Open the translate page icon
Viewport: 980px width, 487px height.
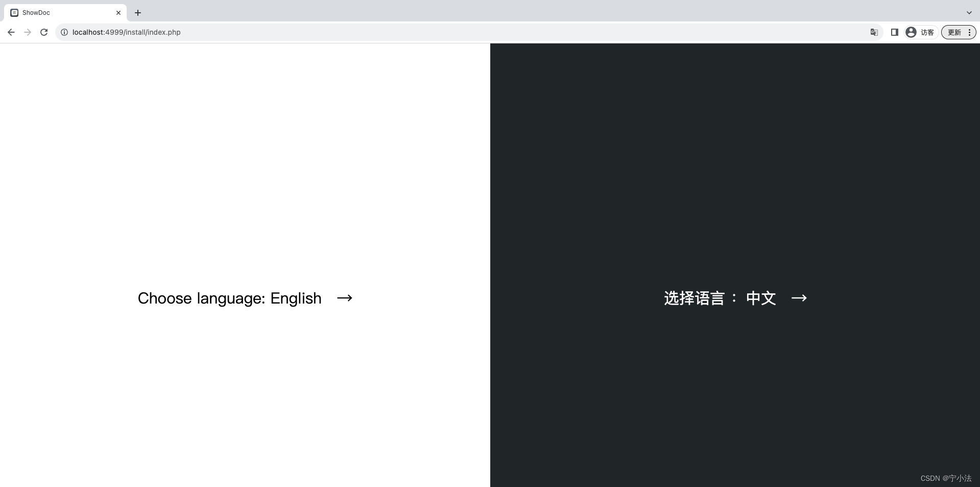click(874, 32)
